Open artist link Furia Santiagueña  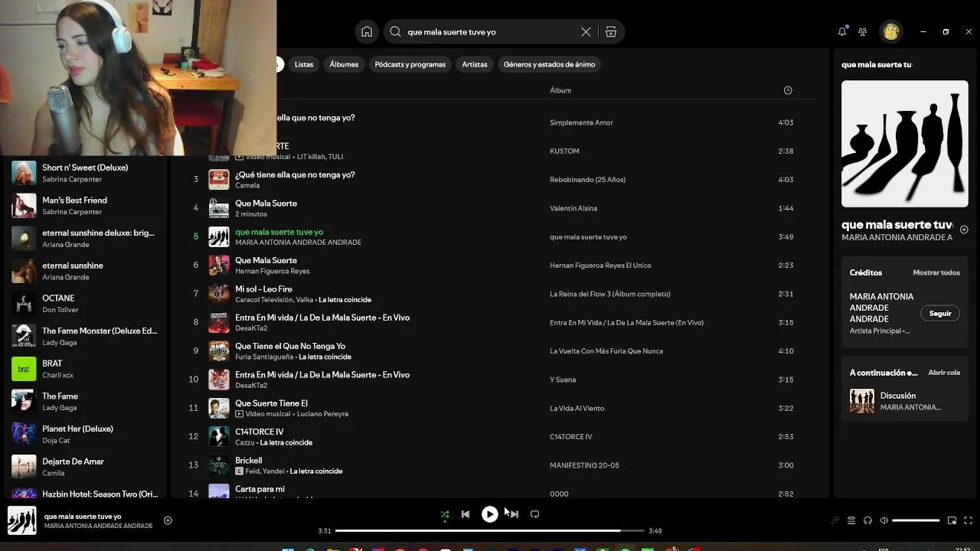pyautogui.click(x=264, y=357)
